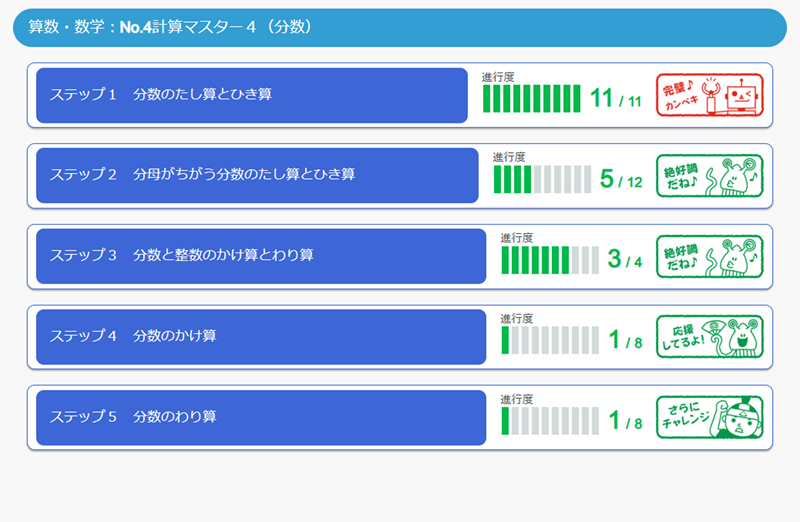Screen dimensions: 800x522
Task: Select ステップ3 分数と整数のかけ算とわり算
Action: (x=261, y=256)
